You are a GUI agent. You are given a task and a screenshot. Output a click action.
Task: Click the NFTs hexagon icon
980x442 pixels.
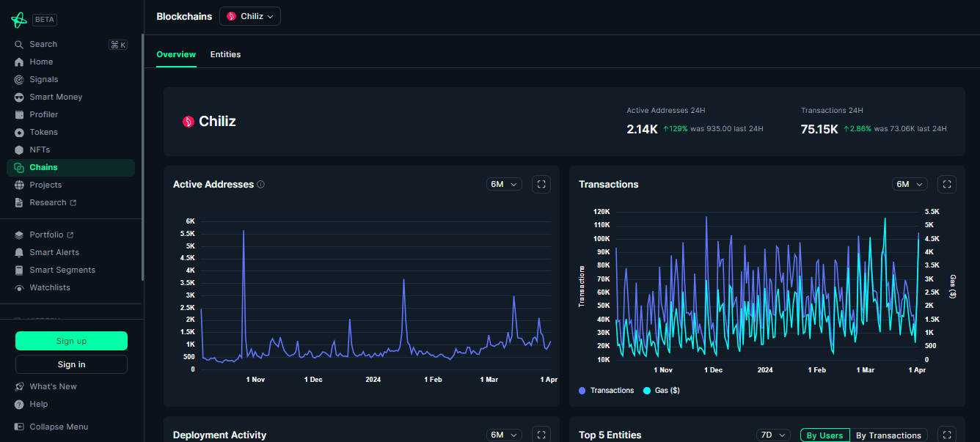tap(19, 150)
